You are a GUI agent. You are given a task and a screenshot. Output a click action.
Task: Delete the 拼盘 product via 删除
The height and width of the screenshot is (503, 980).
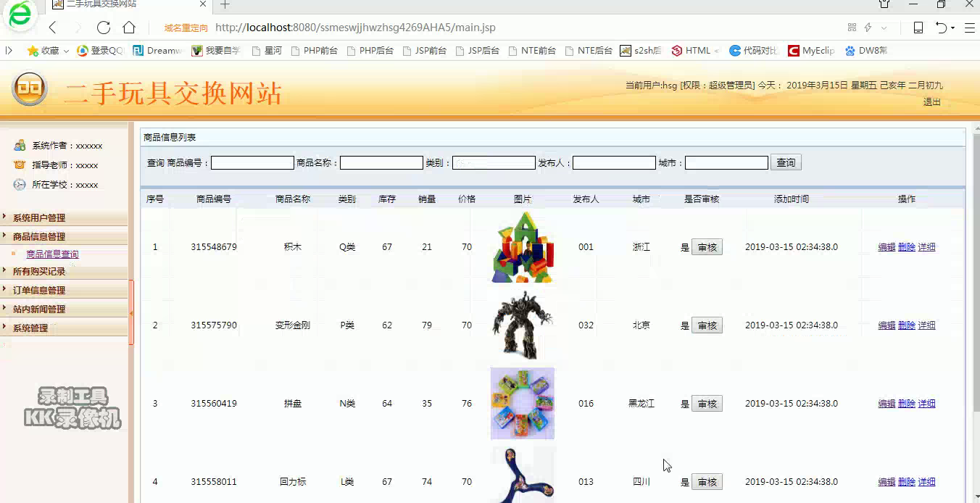click(x=907, y=404)
